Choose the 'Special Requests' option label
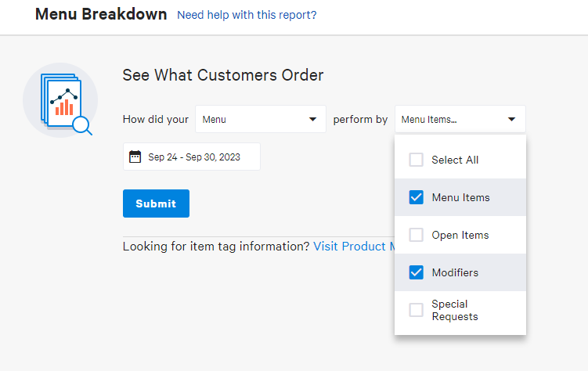Viewport: 588px width, 371px height. click(454, 310)
